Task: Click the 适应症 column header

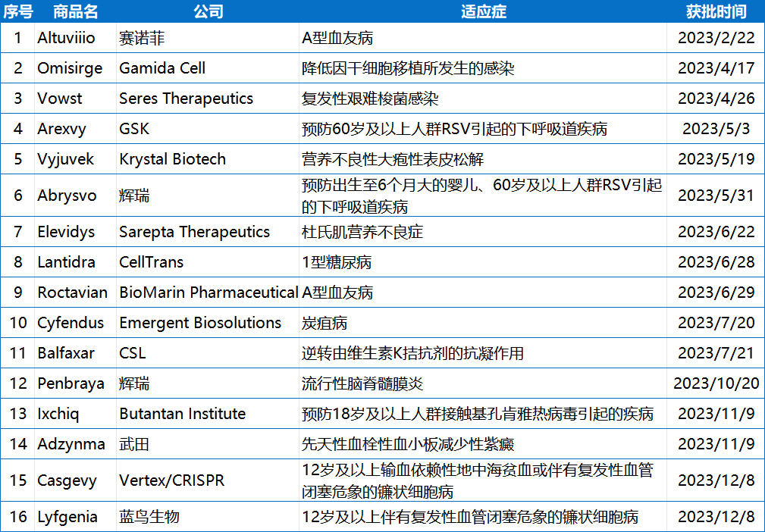Action: tap(483, 11)
